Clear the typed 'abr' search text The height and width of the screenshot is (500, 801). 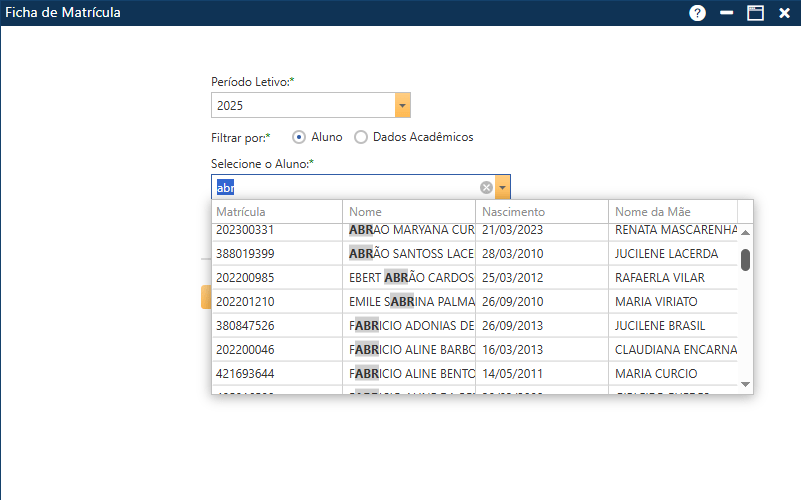pos(486,187)
